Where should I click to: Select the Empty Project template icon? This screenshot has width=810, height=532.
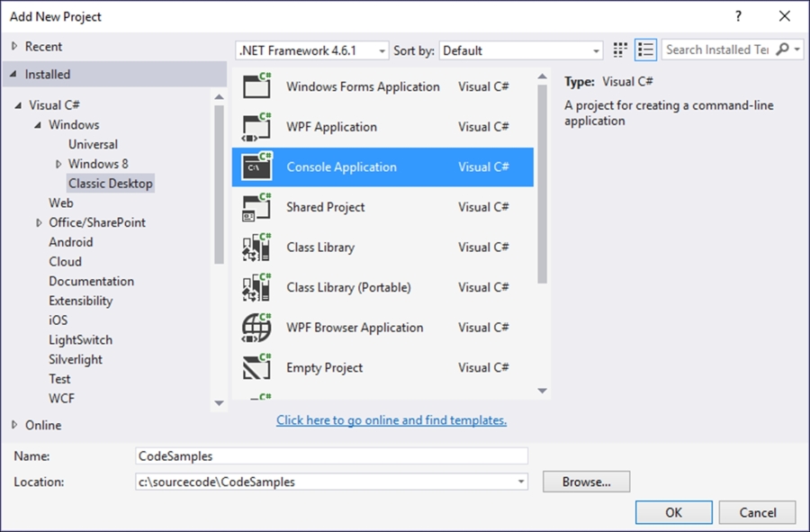click(256, 367)
